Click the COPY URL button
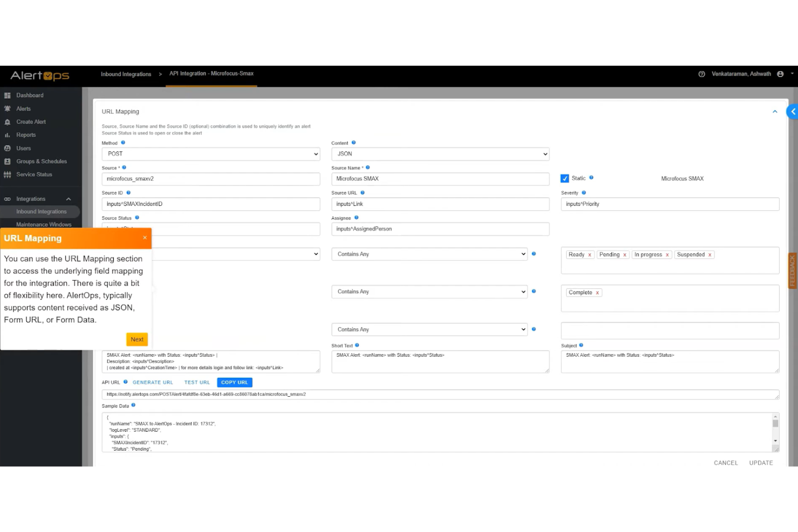 [234, 382]
